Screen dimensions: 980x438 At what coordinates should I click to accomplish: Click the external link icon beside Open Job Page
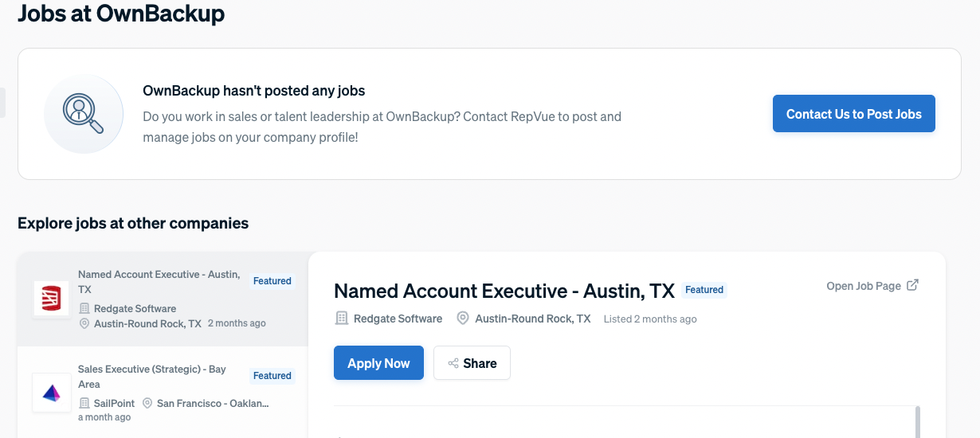click(913, 285)
